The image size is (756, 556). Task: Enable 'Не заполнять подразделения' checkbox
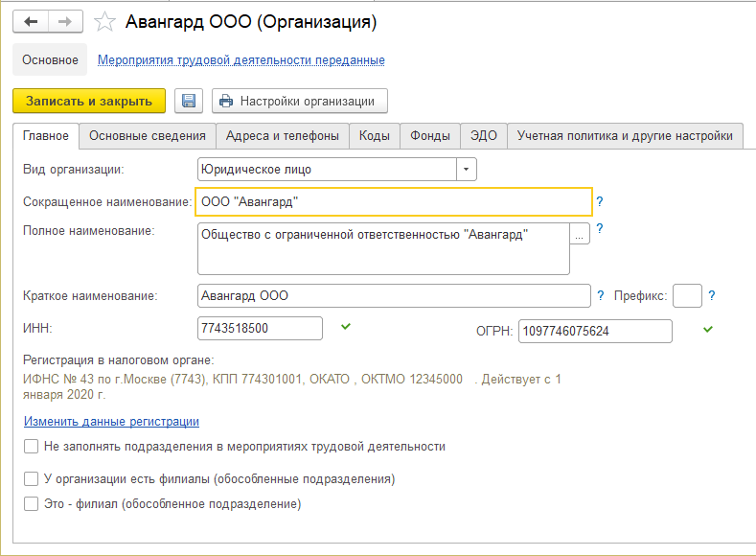[x=32, y=447]
